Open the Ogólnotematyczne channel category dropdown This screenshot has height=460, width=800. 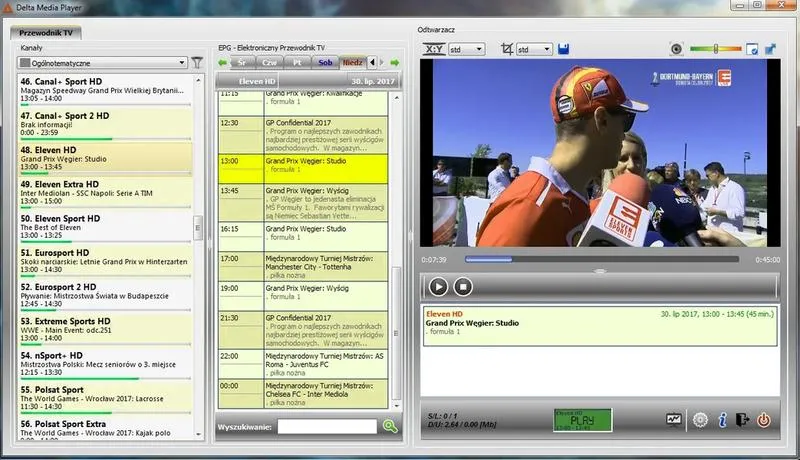point(103,63)
